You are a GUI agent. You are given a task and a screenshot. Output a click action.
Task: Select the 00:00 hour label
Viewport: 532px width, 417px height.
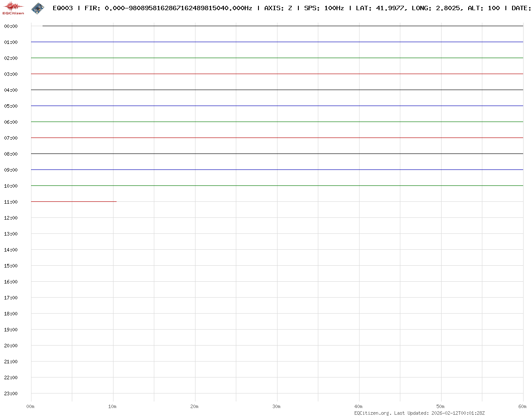click(11, 26)
